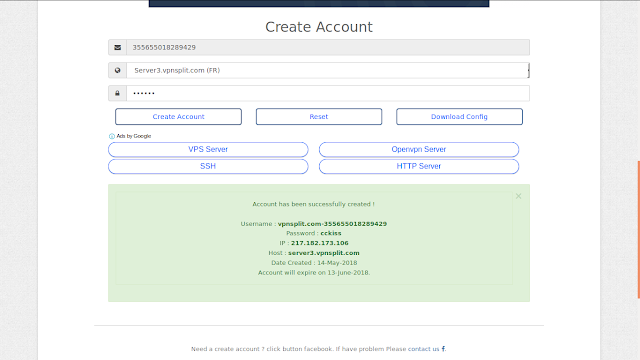
Task: Open the HTTP Server ad link
Action: point(419,166)
